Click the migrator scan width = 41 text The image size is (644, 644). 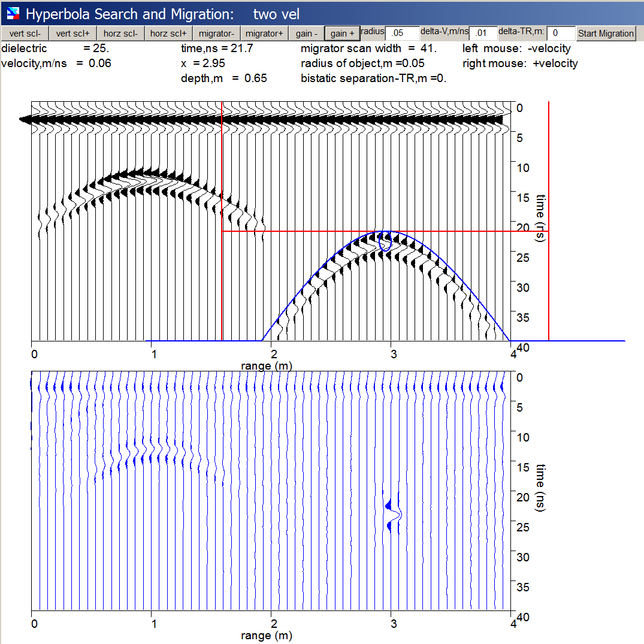pos(368,49)
